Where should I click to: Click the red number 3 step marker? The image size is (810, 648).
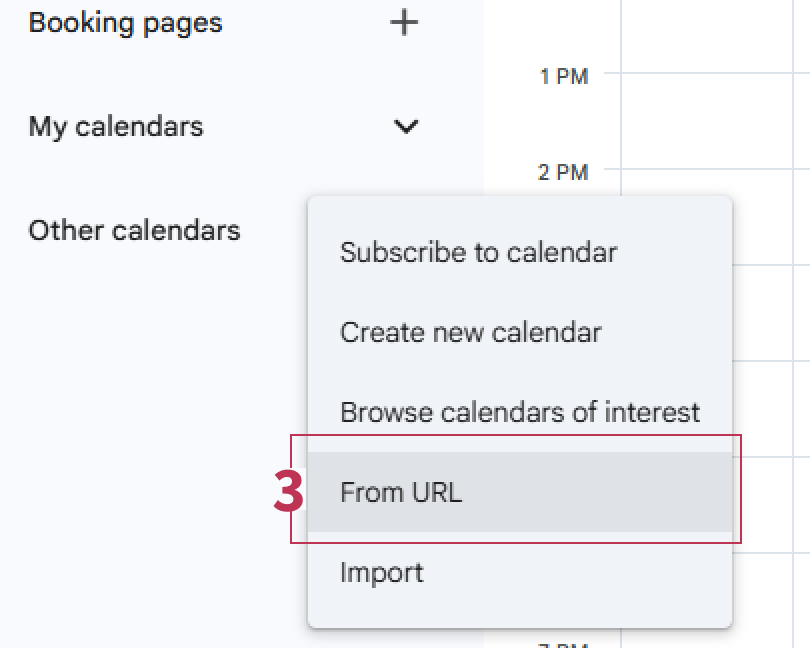(x=288, y=492)
